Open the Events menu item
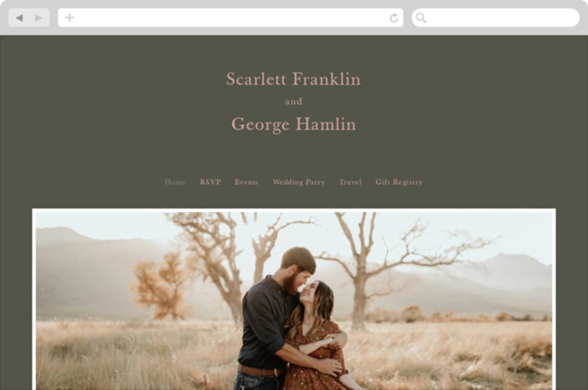This screenshot has width=588, height=390. tap(247, 182)
